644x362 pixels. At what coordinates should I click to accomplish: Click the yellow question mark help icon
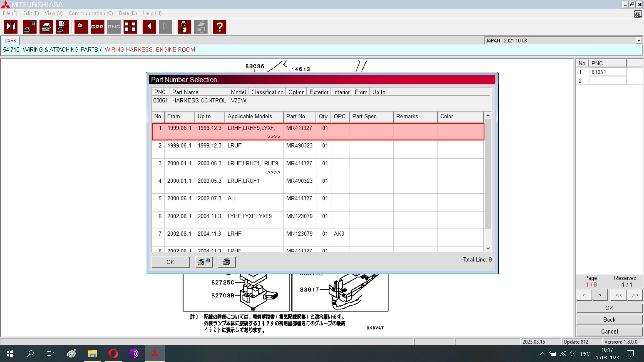pyautogui.click(x=220, y=27)
